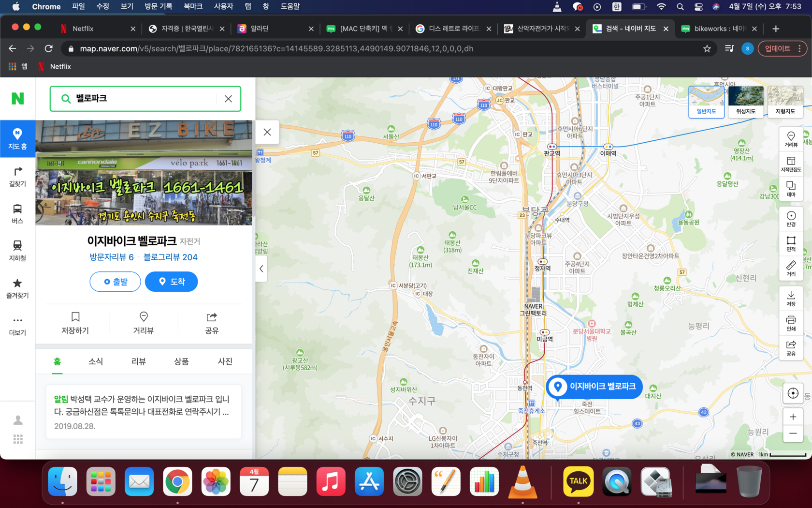The image size is (812, 508).
Task: Open the 북마크 menu in the menu bar
Action: [193, 6]
